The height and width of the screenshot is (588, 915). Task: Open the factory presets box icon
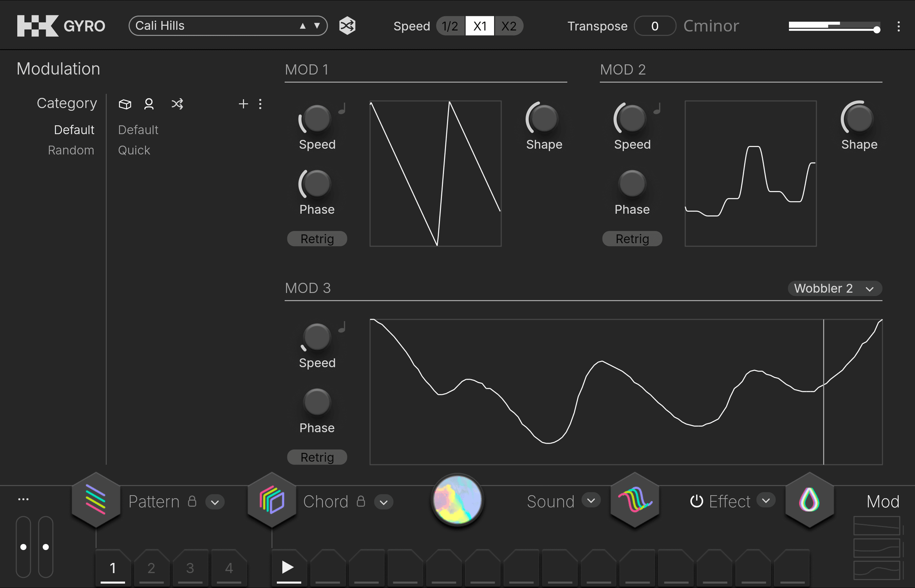[x=125, y=104]
